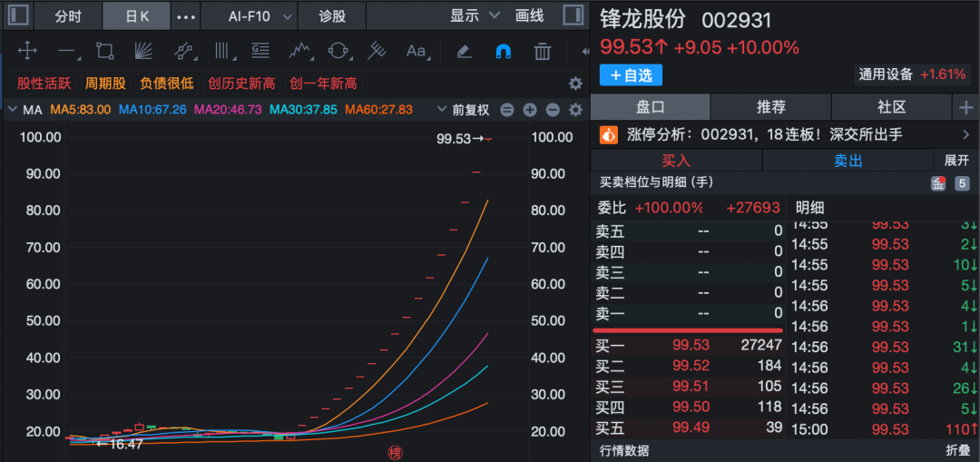Select the rectangle shape drawing tool

pos(105,51)
